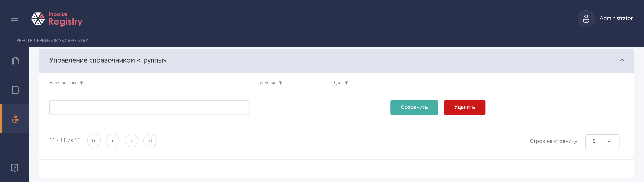
Task: Click the 'Строк на страницу' label
Action: [x=553, y=141]
